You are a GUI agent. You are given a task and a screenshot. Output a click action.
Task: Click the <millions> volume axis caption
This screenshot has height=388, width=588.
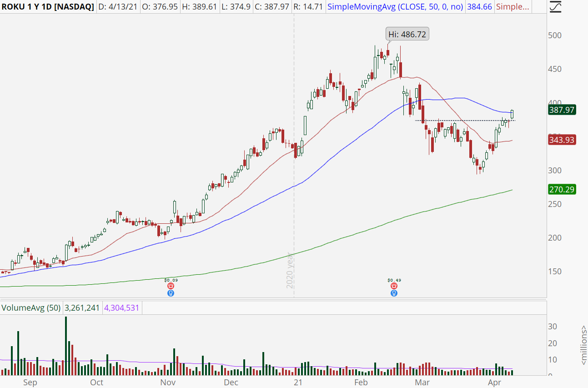tap(583, 345)
